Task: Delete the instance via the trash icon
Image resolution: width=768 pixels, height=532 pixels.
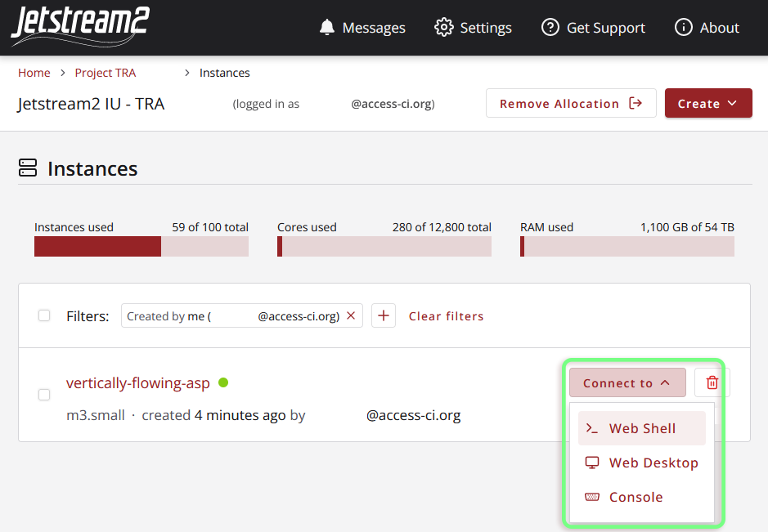Action: tap(711, 382)
